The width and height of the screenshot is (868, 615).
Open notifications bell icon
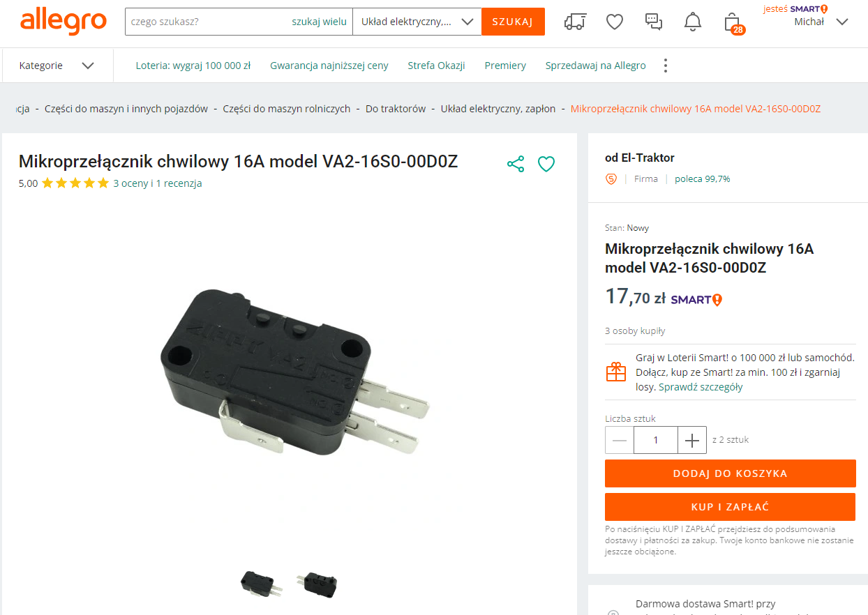coord(693,22)
